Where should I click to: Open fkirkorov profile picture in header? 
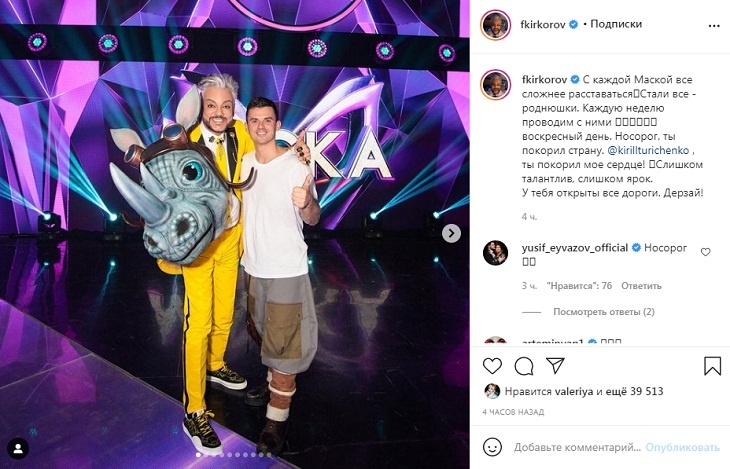click(495, 25)
